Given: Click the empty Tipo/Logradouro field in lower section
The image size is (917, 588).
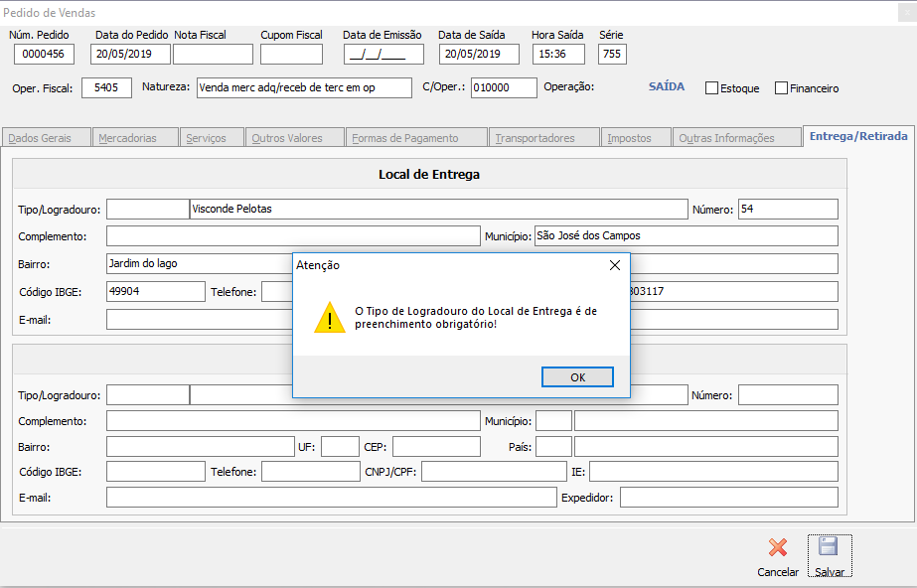Looking at the screenshot, I should tap(148, 394).
